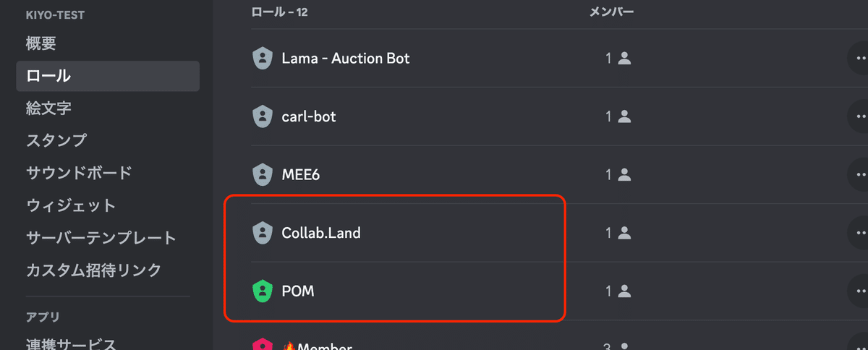This screenshot has width=868, height=350.
Task: Open more options for Collab.Land role
Action: [859, 233]
